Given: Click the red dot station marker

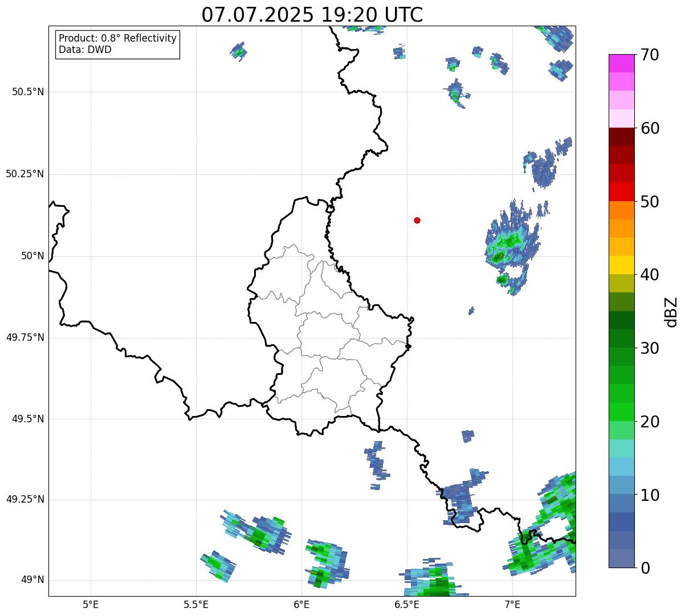Looking at the screenshot, I should click(417, 220).
